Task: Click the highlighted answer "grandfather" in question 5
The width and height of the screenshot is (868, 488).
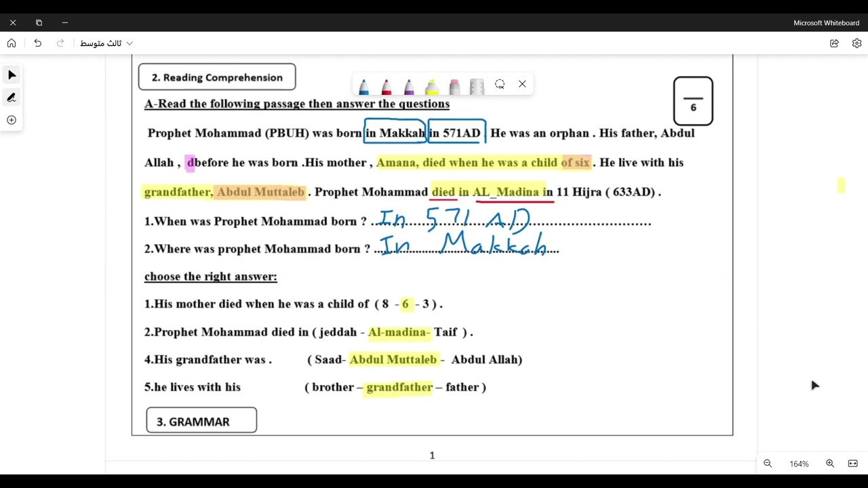Action: coord(399,388)
